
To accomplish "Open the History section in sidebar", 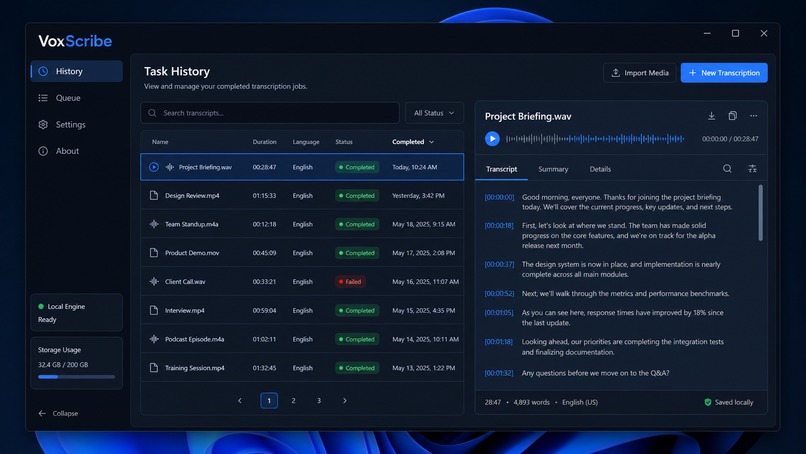I will pyautogui.click(x=77, y=71).
